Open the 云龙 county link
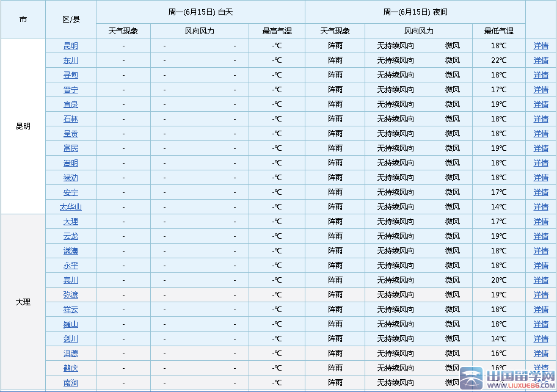Viewport: 557px width, 392px height. 71,236
